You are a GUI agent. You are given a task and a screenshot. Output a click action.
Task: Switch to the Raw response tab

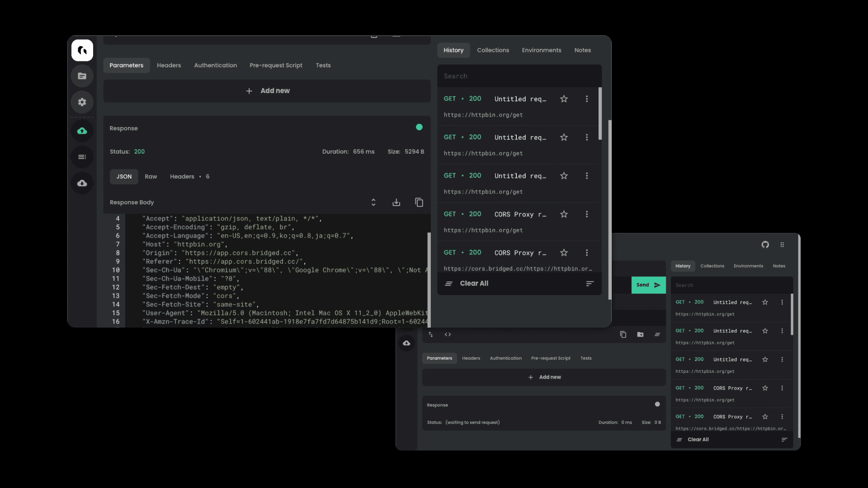151,177
